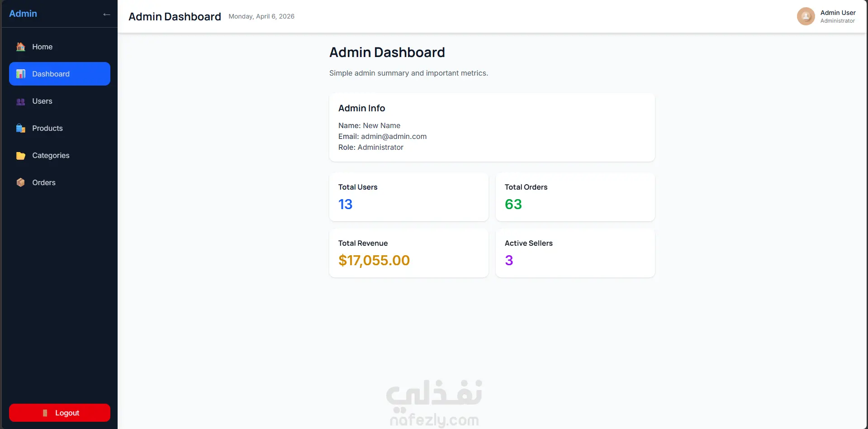868x429 pixels.
Task: Click the Home house icon in sidebar
Action: (x=21, y=47)
